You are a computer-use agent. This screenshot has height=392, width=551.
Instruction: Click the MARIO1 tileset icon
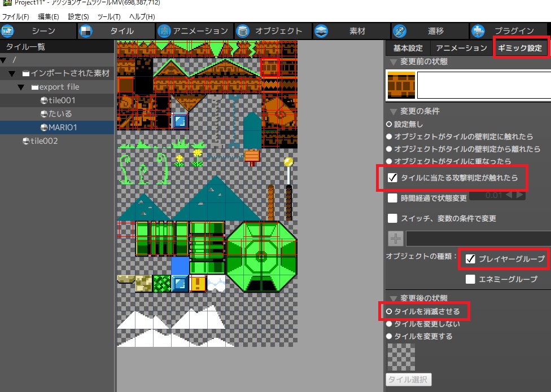tap(44, 127)
